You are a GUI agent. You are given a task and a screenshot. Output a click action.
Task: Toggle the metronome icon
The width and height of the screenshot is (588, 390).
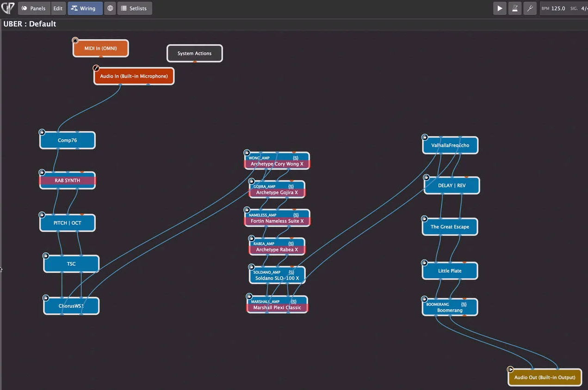click(x=515, y=8)
